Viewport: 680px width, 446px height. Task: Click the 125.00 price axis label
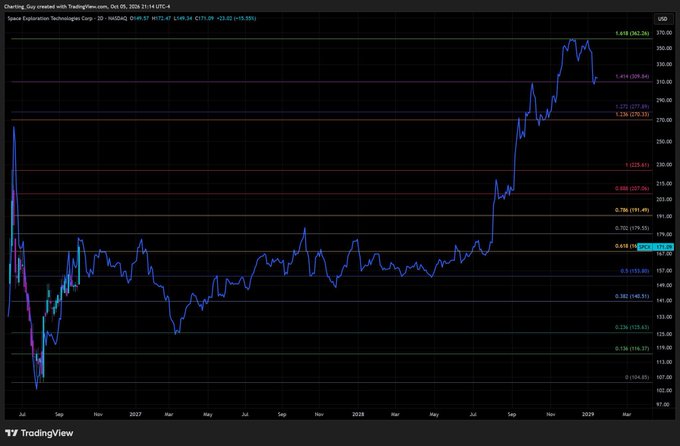point(664,334)
